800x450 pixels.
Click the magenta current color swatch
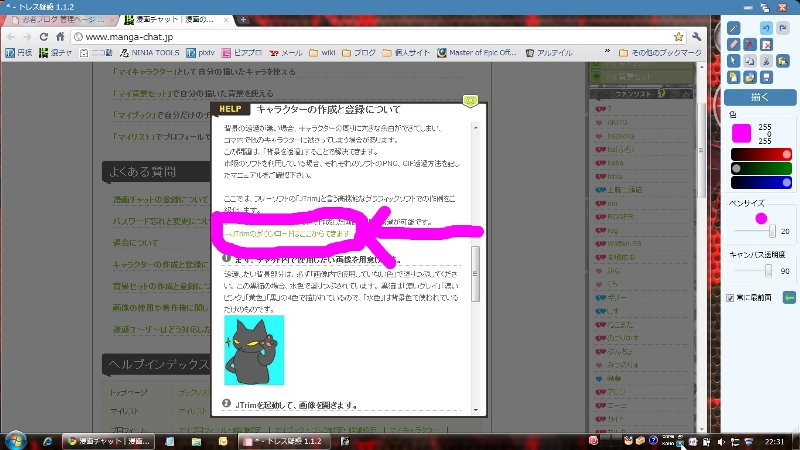click(741, 133)
